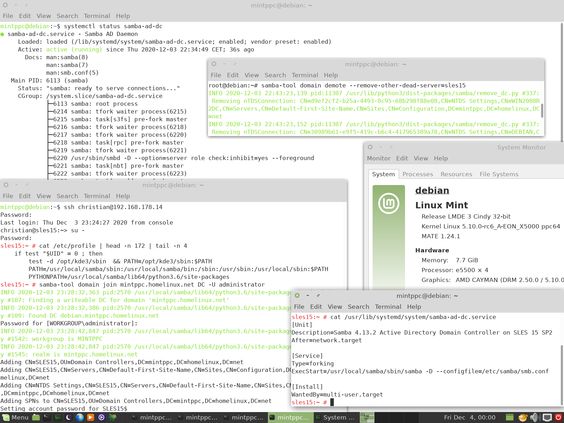Click 'Processor: e5500 x 4' in System Monitor

click(455, 270)
